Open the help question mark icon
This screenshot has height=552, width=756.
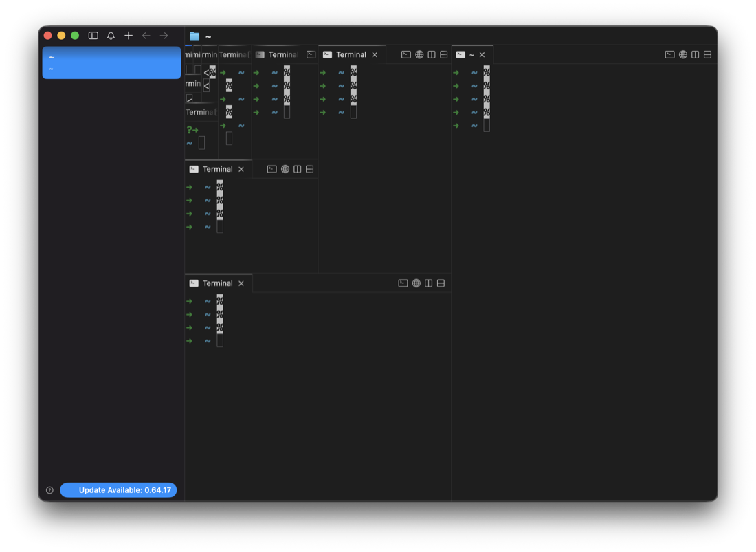click(49, 490)
